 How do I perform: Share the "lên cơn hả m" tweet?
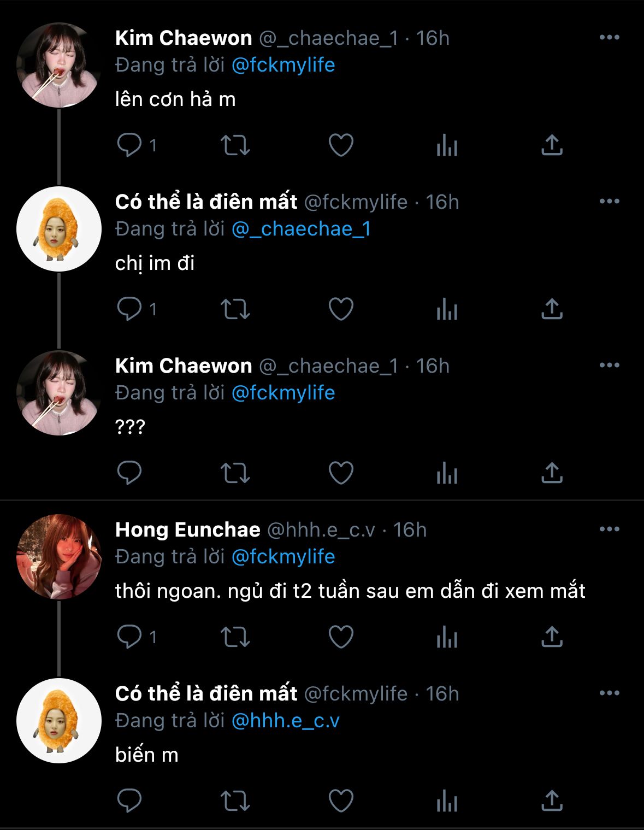(552, 145)
